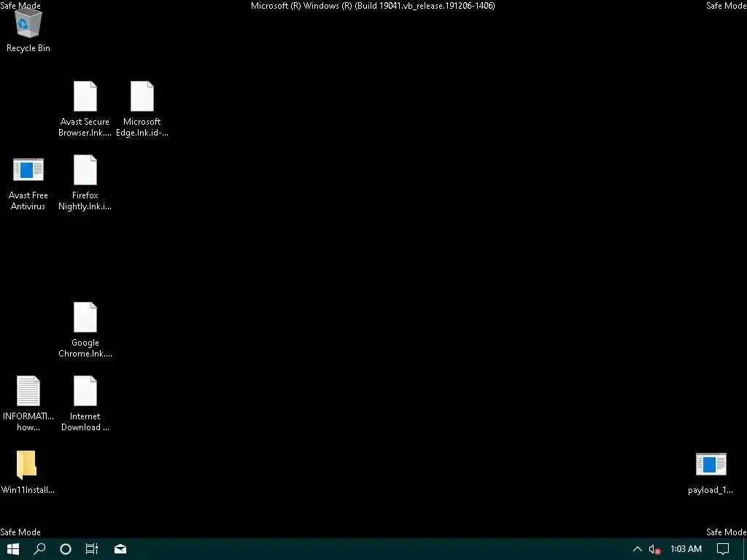
Task: Open the clock showing 1:03 AM
Action: click(686, 549)
